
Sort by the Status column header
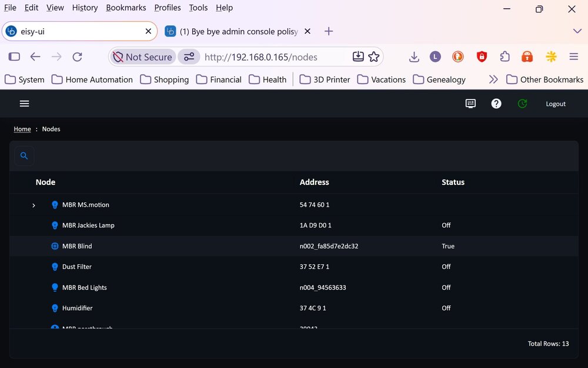(453, 182)
